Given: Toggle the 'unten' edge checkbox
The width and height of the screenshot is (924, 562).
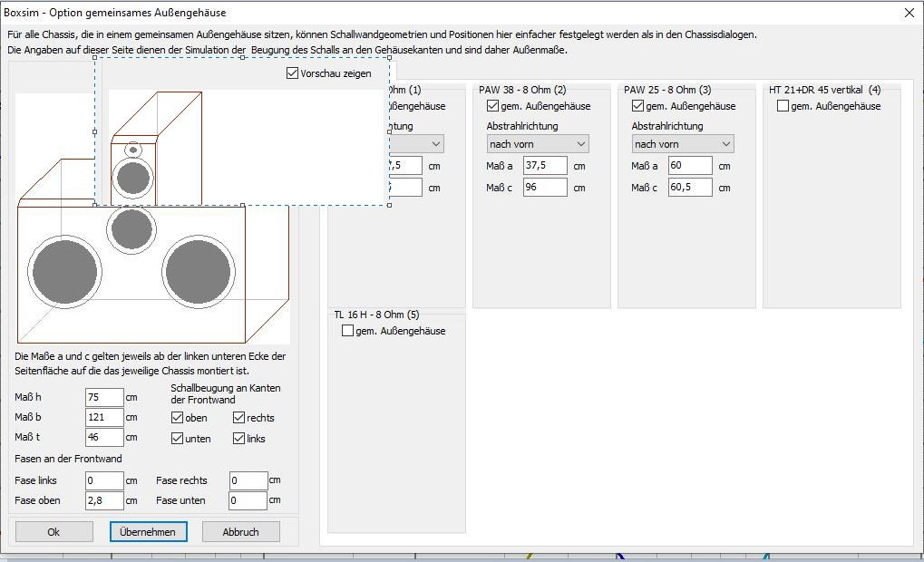Looking at the screenshot, I should tap(178, 439).
